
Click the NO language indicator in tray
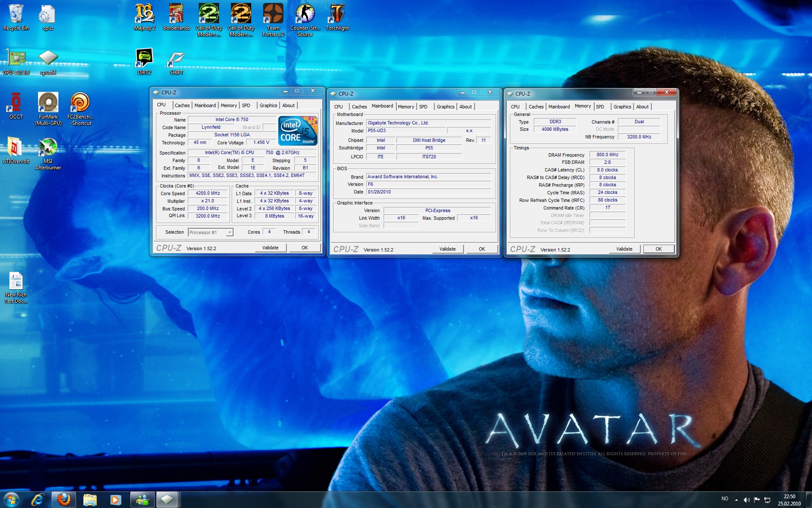[725, 499]
